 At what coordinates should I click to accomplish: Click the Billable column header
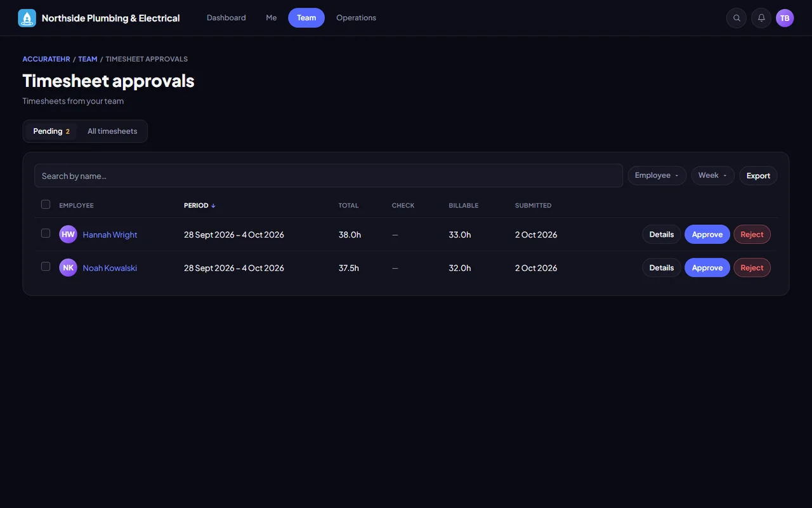tap(464, 205)
